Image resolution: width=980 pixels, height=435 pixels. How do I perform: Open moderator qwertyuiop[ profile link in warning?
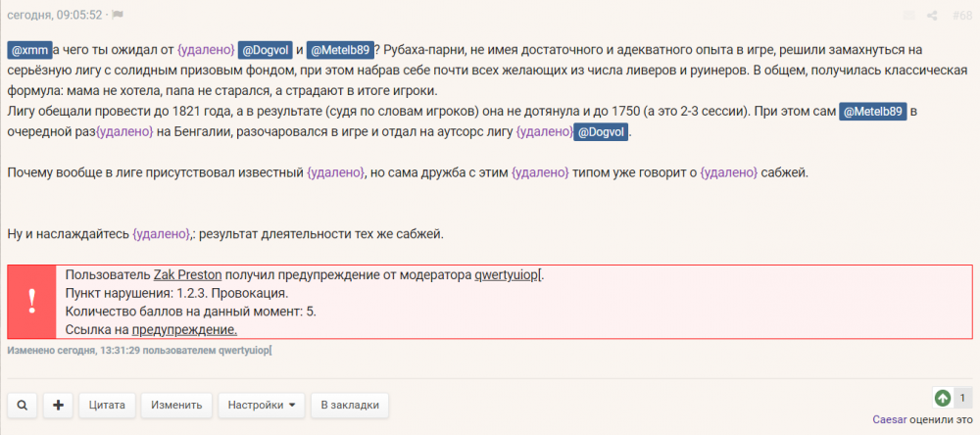(x=508, y=275)
